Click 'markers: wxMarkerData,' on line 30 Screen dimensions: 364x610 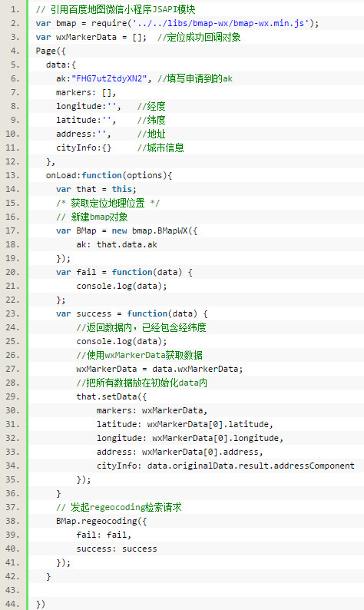pyautogui.click(x=152, y=410)
